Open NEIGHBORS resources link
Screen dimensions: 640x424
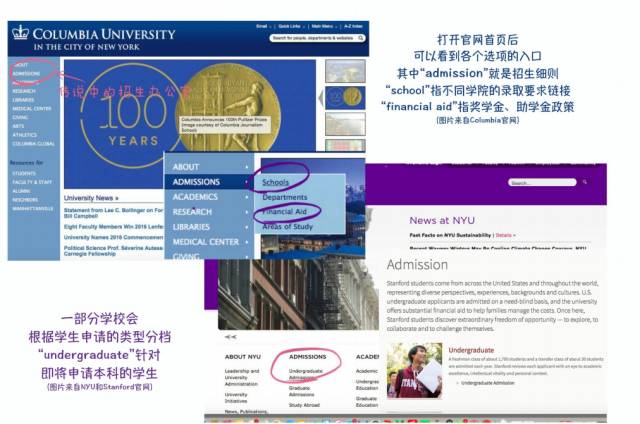click(25, 200)
